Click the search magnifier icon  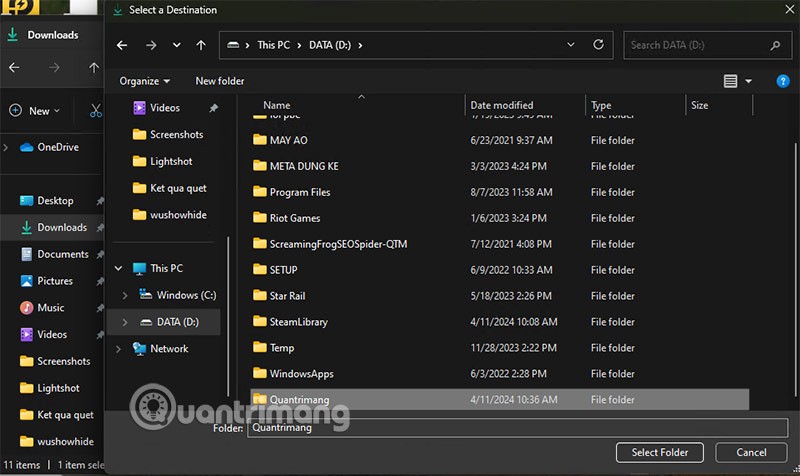[x=775, y=45]
